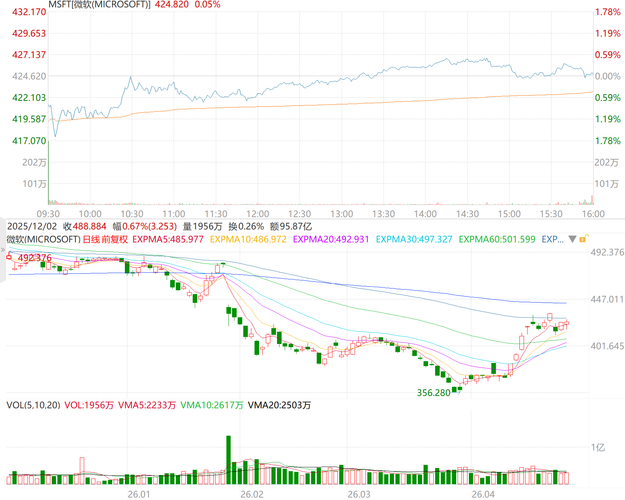Click the 换0.26% turnover text

(246, 226)
